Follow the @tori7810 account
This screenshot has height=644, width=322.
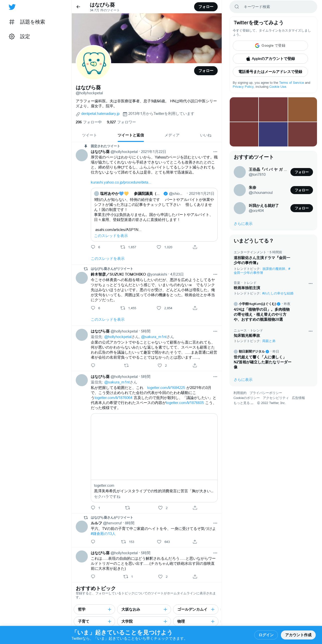click(302, 172)
